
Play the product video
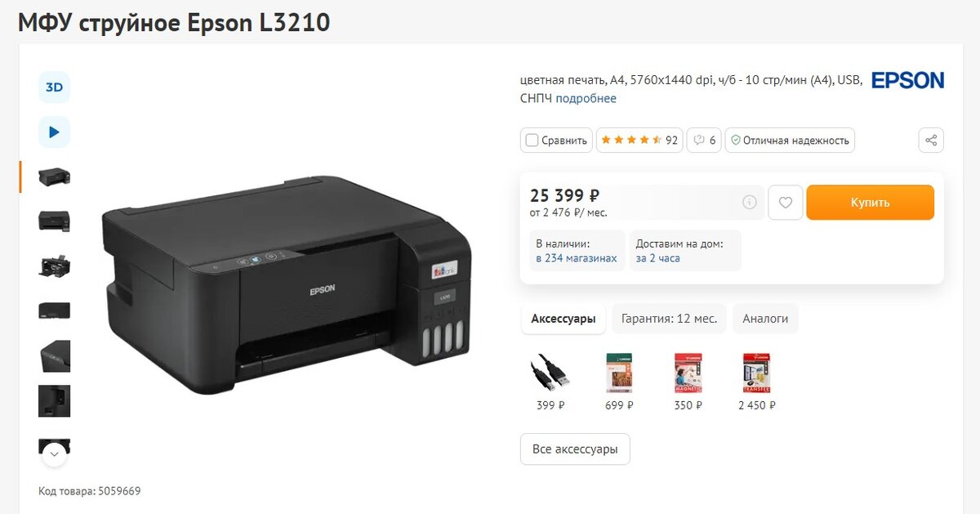click(54, 132)
